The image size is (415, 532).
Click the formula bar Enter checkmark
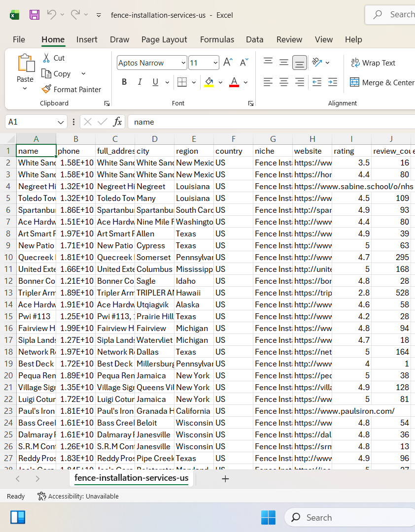pos(102,122)
